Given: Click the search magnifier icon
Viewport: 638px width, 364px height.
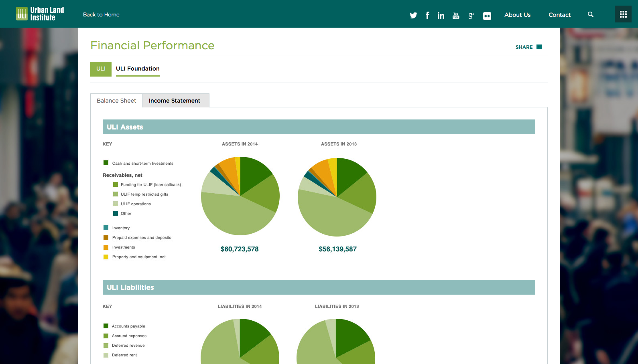Looking at the screenshot, I should pyautogui.click(x=591, y=14).
